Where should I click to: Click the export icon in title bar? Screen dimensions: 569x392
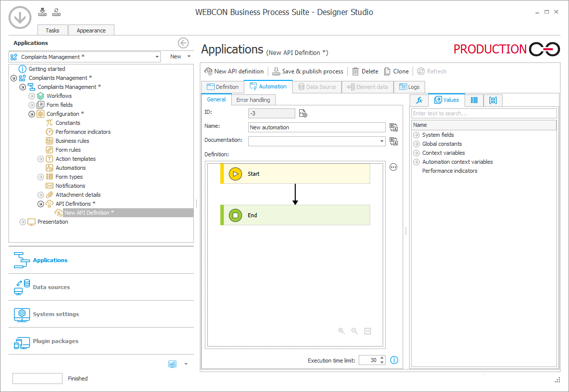pos(56,12)
